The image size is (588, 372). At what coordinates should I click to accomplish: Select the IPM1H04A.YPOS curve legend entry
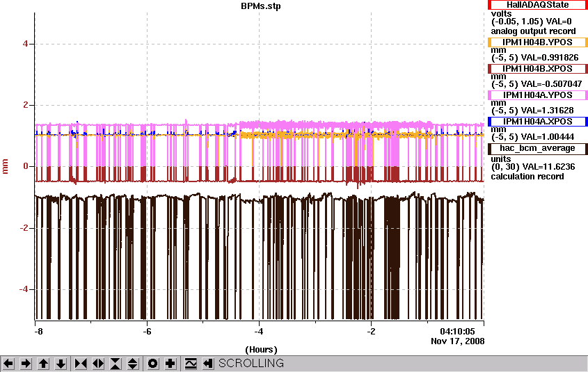pos(537,95)
